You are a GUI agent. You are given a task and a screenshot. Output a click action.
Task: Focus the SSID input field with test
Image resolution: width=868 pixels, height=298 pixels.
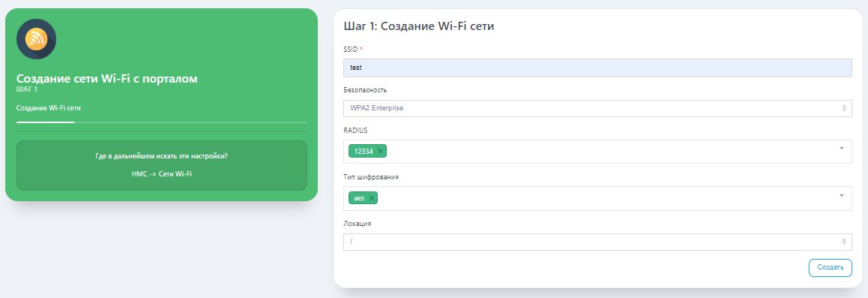point(597,68)
